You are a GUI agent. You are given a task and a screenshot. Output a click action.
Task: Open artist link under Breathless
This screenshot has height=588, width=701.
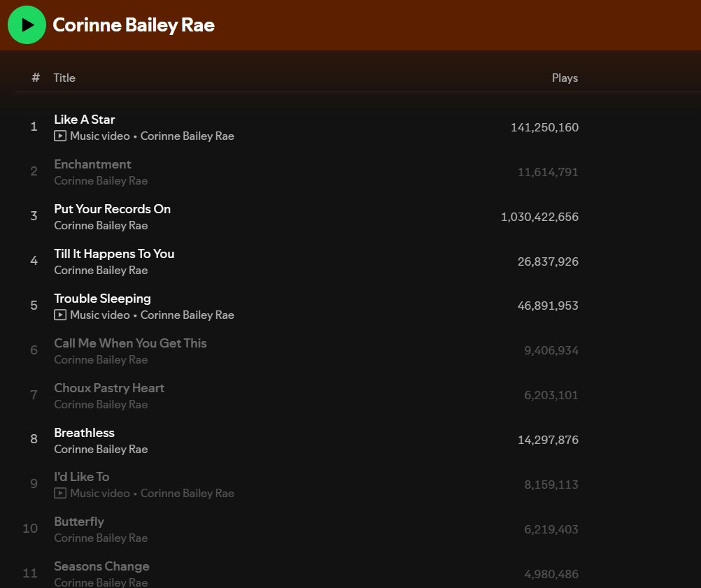pos(101,449)
